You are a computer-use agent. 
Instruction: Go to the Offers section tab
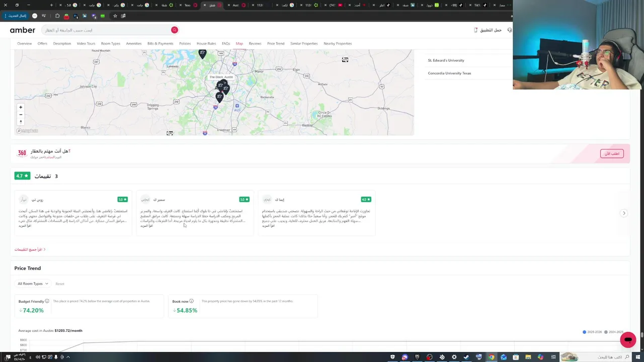(42, 44)
